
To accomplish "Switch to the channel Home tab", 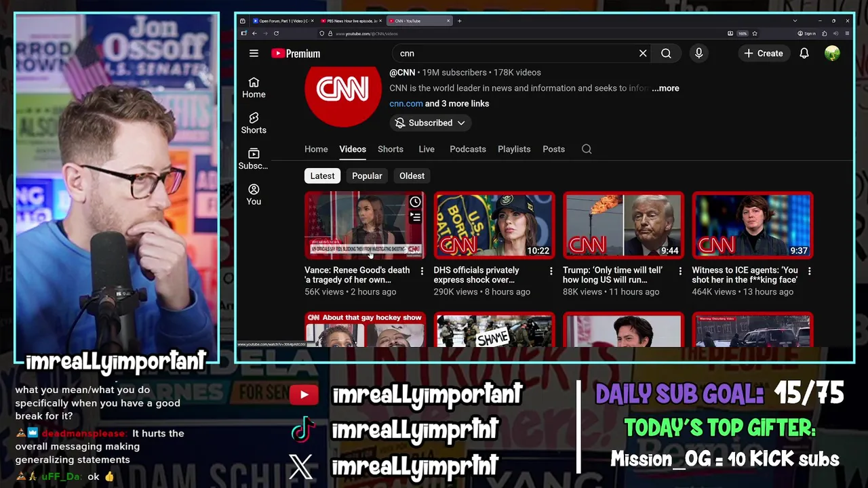I will (316, 149).
